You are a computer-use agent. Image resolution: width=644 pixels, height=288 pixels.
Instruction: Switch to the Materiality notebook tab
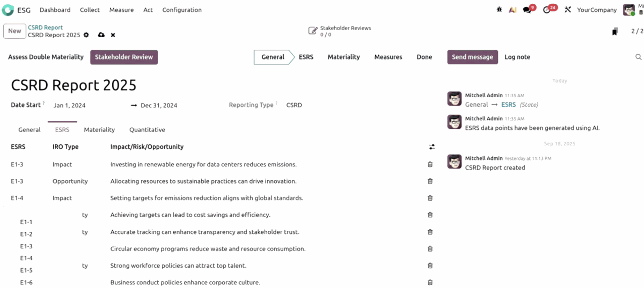(99, 130)
